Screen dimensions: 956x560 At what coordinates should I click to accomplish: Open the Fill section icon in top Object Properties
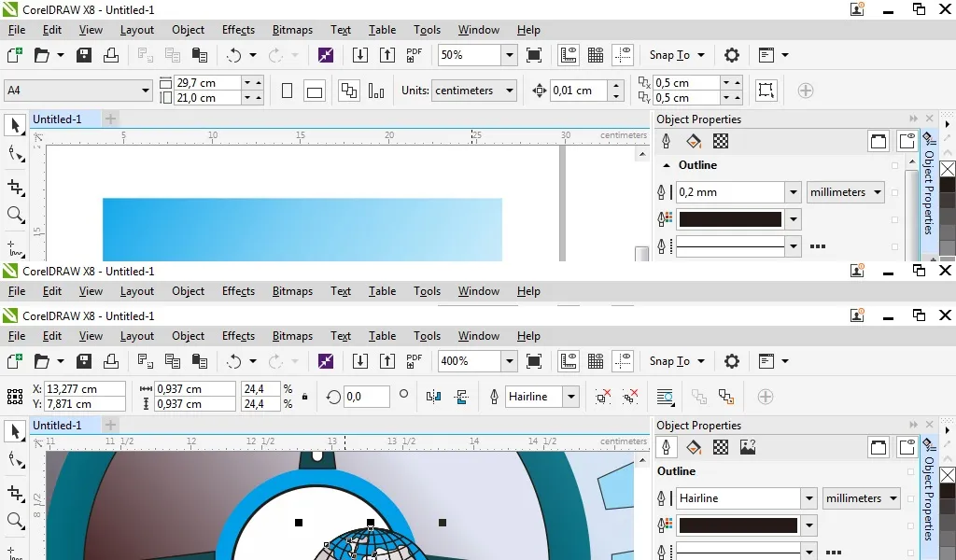pyautogui.click(x=694, y=141)
